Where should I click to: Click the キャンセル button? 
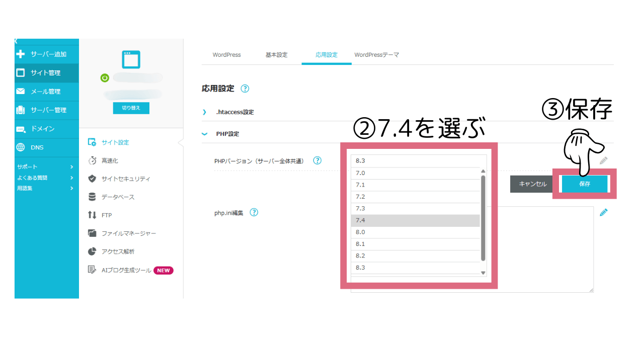[x=532, y=184]
